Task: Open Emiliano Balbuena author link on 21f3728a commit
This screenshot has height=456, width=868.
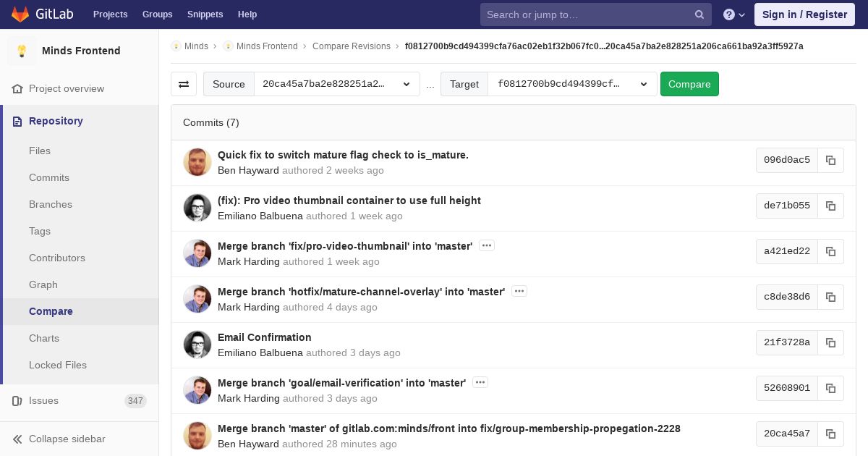Action: (260, 352)
